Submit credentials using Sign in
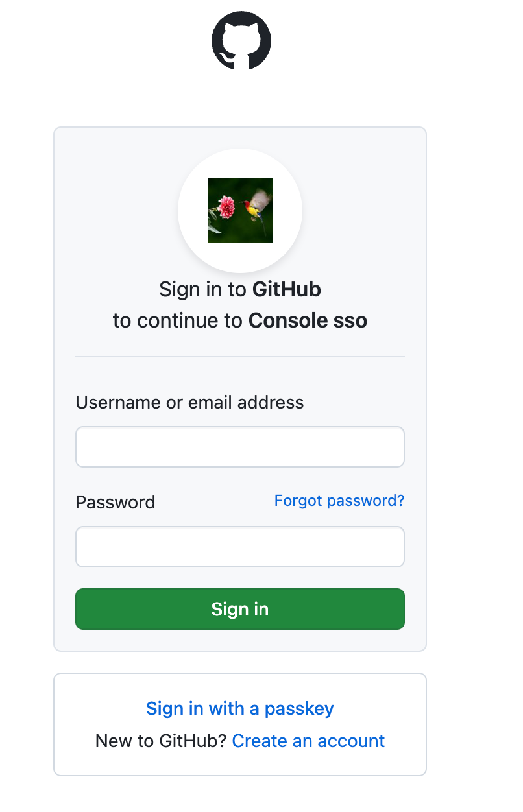Viewport: 523px width, 812px height. tap(240, 609)
